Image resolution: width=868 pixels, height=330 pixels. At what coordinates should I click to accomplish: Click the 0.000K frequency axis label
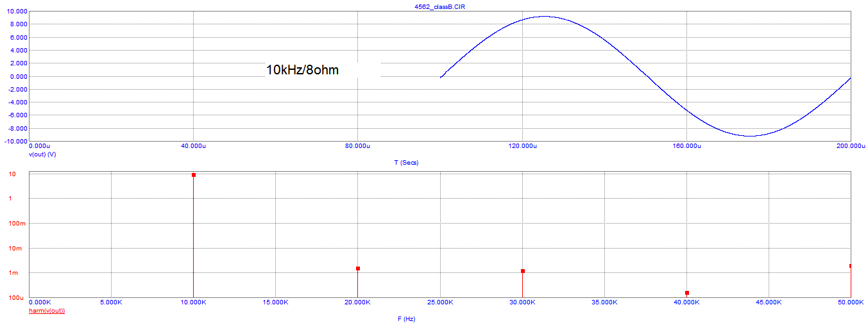coord(41,302)
